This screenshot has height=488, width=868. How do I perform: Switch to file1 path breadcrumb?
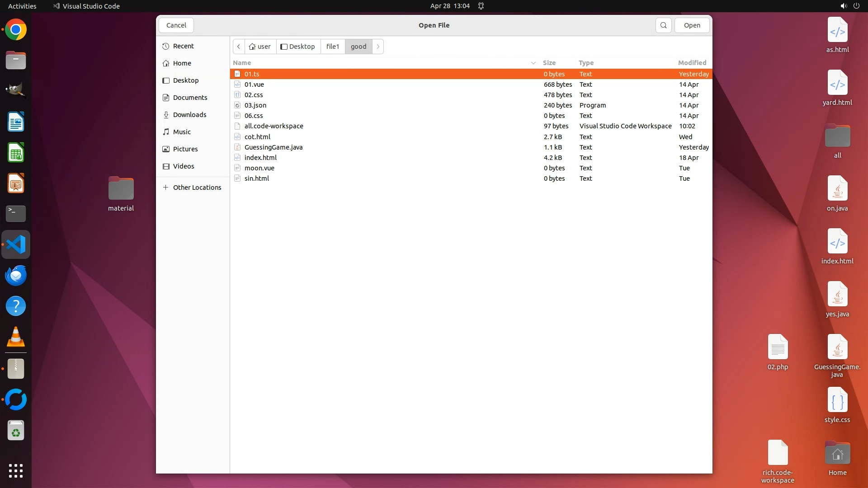[333, 47]
